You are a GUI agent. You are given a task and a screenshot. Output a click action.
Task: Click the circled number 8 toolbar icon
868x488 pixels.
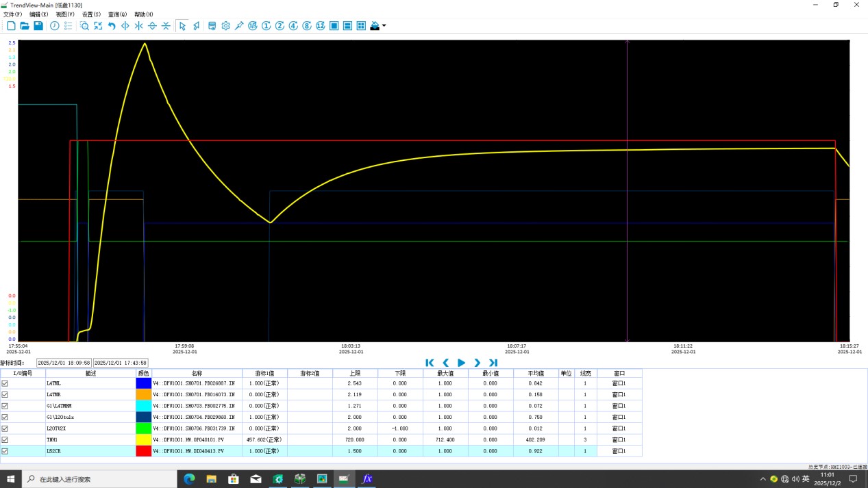(307, 26)
